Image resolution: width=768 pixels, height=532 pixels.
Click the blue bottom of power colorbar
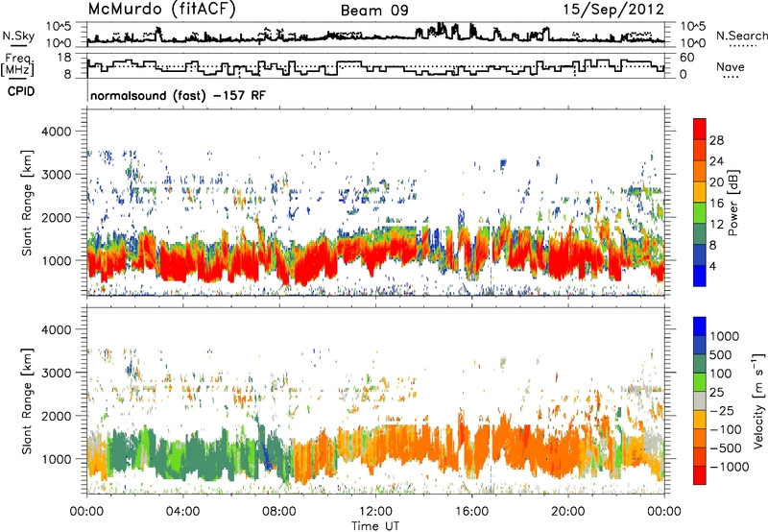point(700,276)
